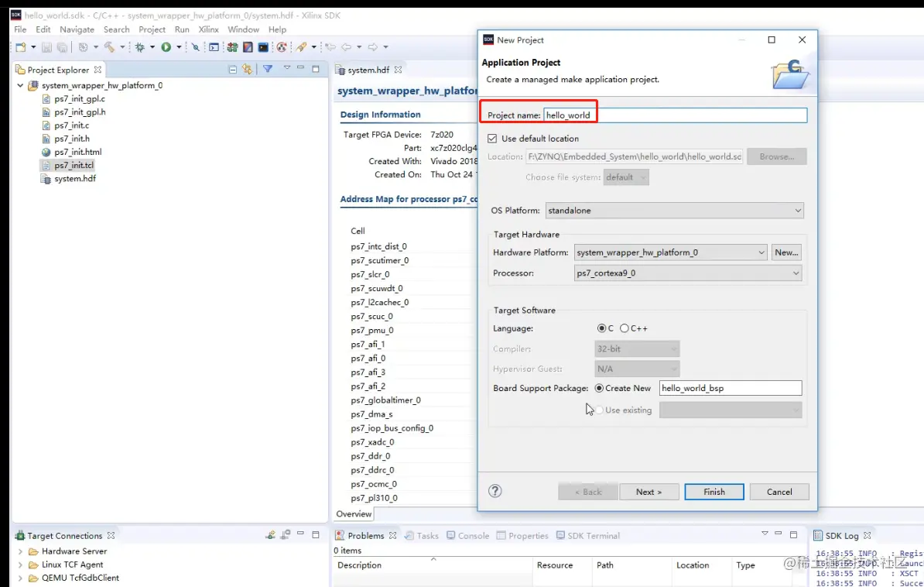Maximize the Project Explorer panel

point(316,69)
